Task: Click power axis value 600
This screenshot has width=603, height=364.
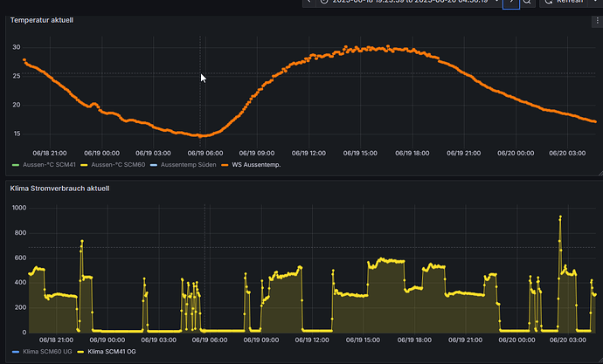Action: [x=19, y=258]
